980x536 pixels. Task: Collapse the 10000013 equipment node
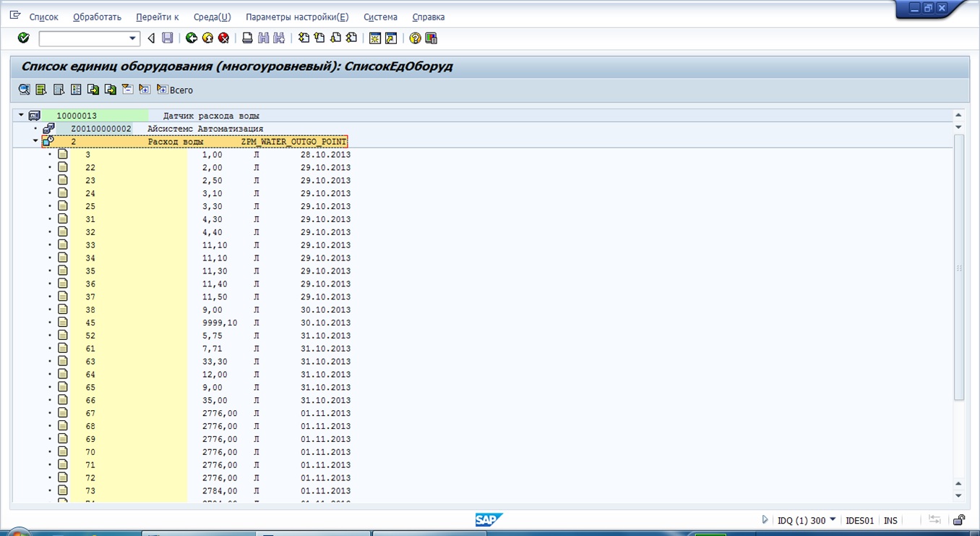click(x=21, y=115)
